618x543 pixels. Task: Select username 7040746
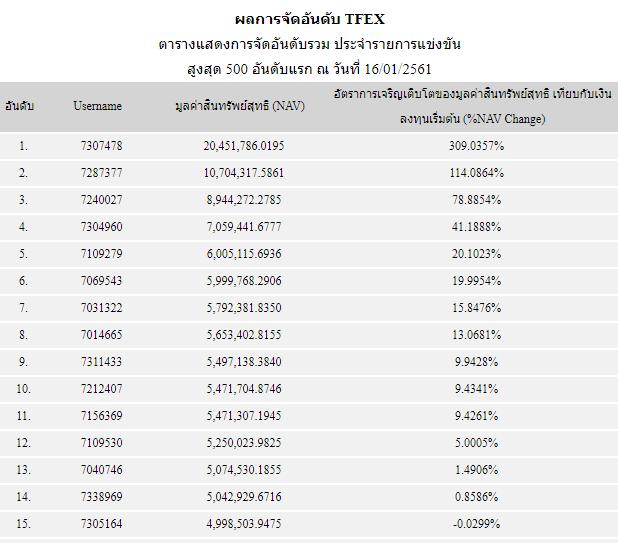point(102,470)
